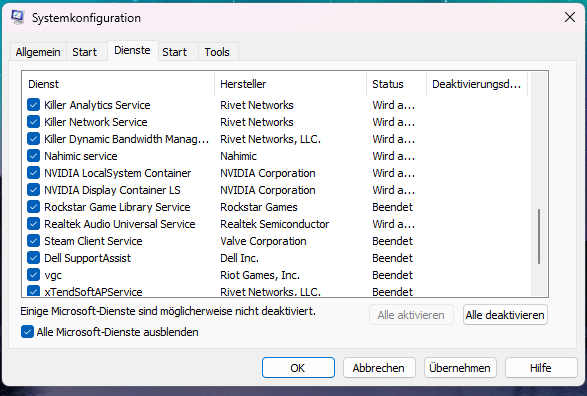The height and width of the screenshot is (396, 587).
Task: Select the Dell SupportAssist service name
Action: tap(88, 258)
